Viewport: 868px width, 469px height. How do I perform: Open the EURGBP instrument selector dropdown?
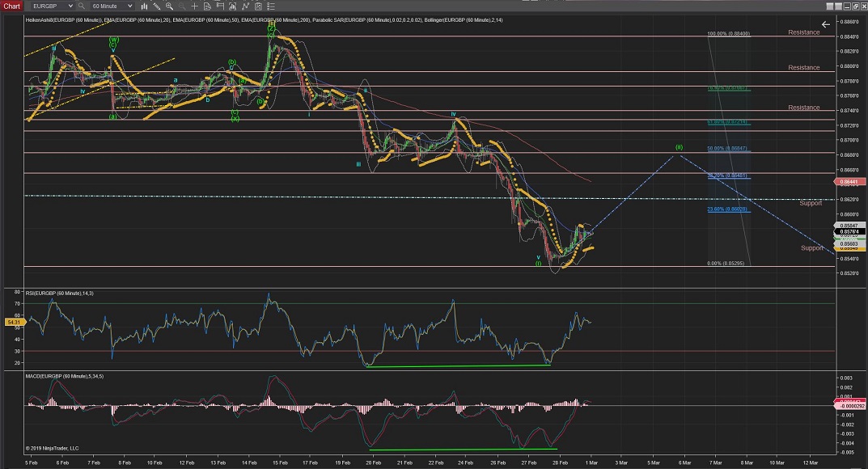click(52, 6)
